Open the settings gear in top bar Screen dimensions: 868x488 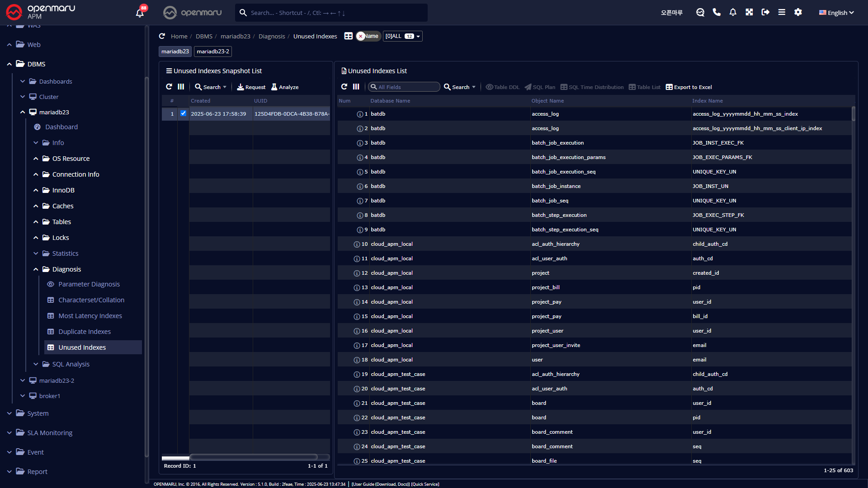(x=798, y=12)
